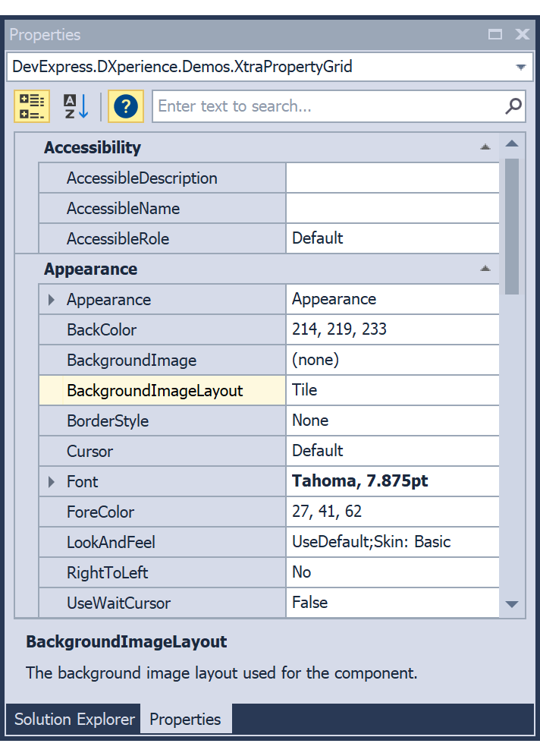Expand the Appearance property row
Viewport: 540px width, 756px height.
pyautogui.click(x=51, y=299)
